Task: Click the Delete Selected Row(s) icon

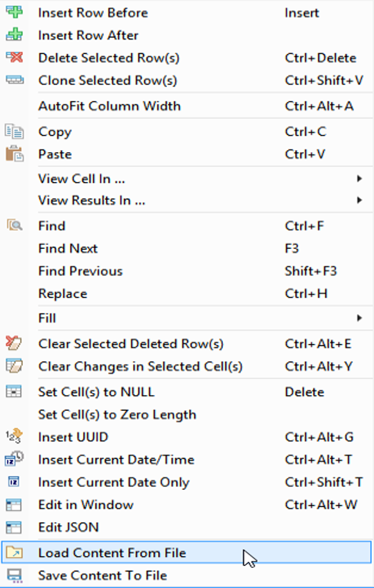Action: [15, 57]
